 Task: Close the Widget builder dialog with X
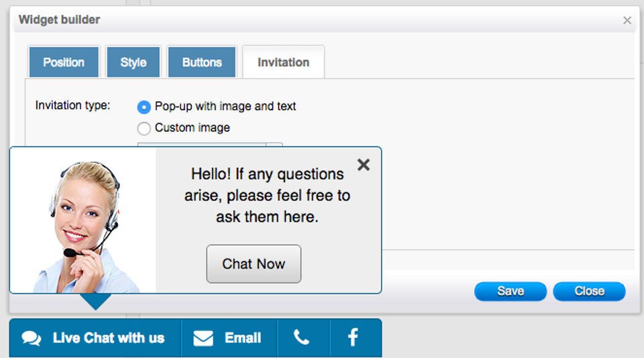click(627, 20)
